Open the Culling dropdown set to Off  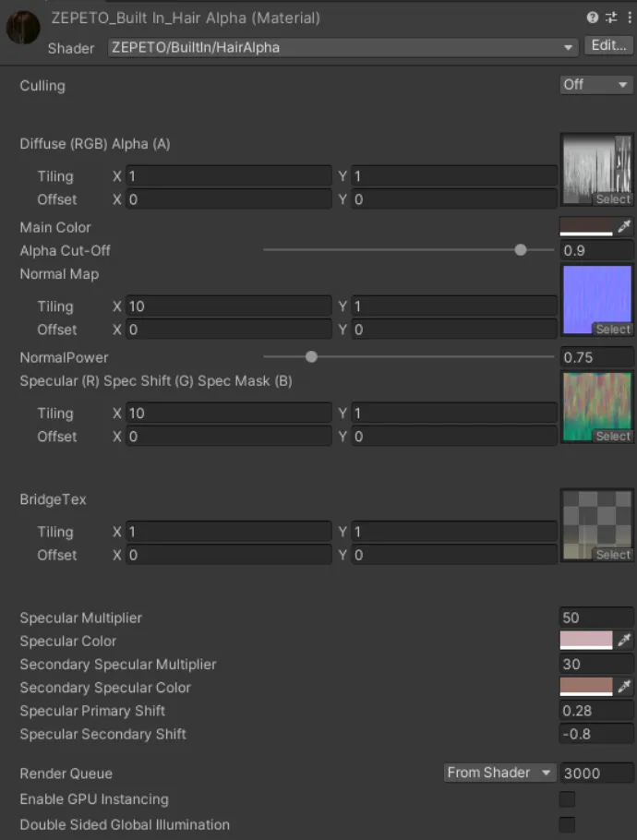tap(596, 85)
